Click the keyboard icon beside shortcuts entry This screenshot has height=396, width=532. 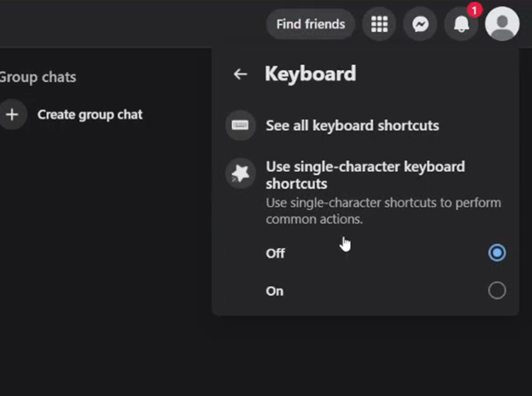[240, 125]
